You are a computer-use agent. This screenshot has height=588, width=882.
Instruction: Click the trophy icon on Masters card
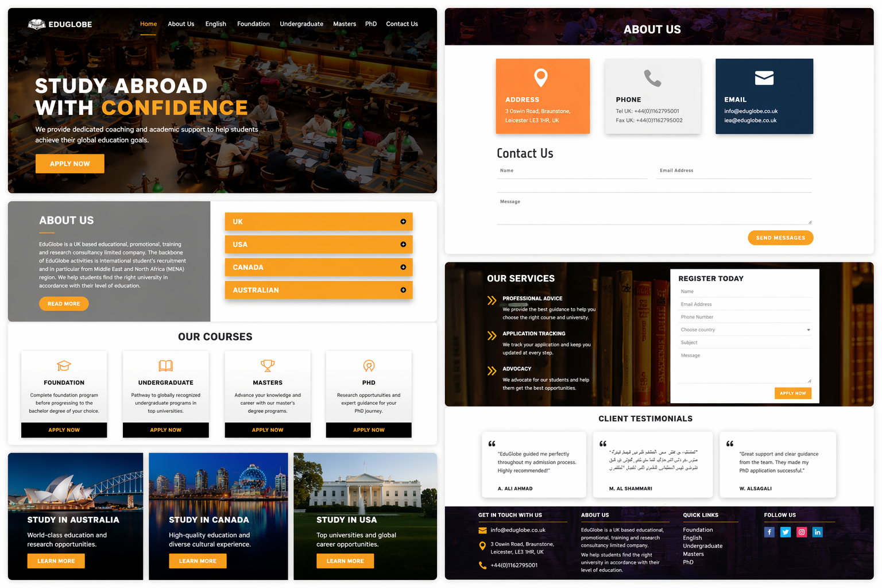[x=268, y=366]
